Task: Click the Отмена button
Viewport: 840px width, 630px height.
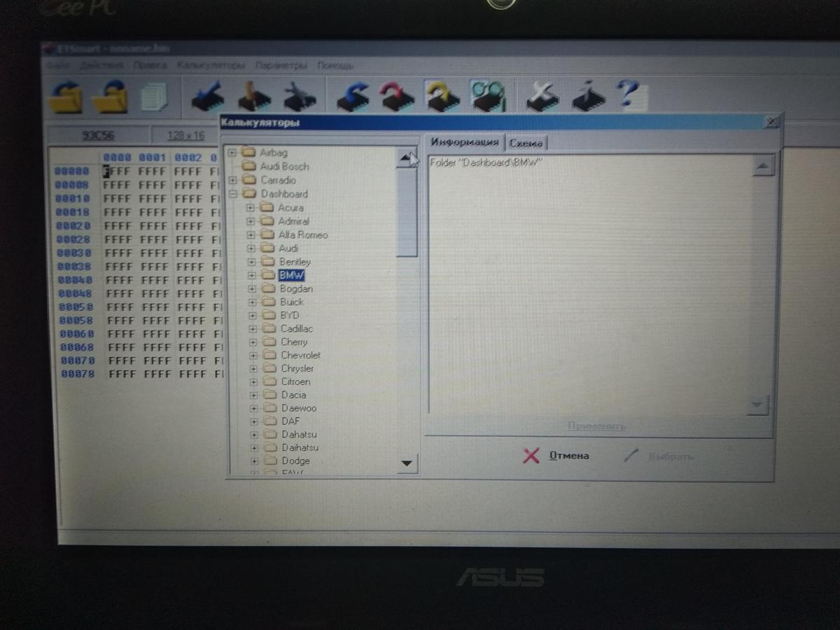Action: [556, 456]
